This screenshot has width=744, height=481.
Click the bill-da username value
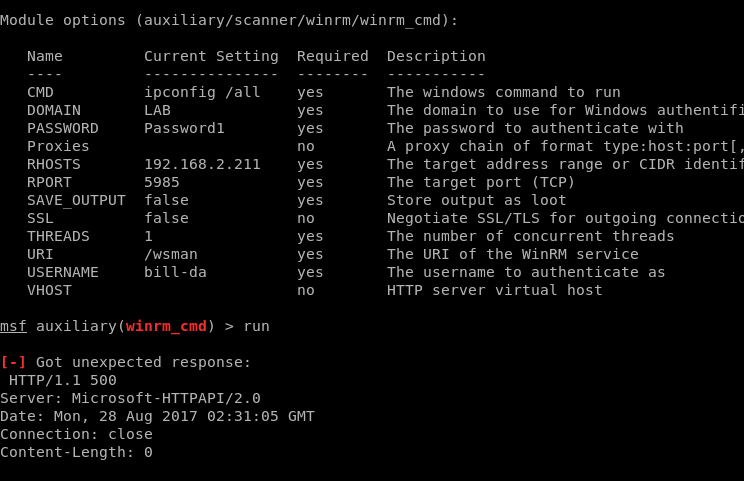coord(176,273)
